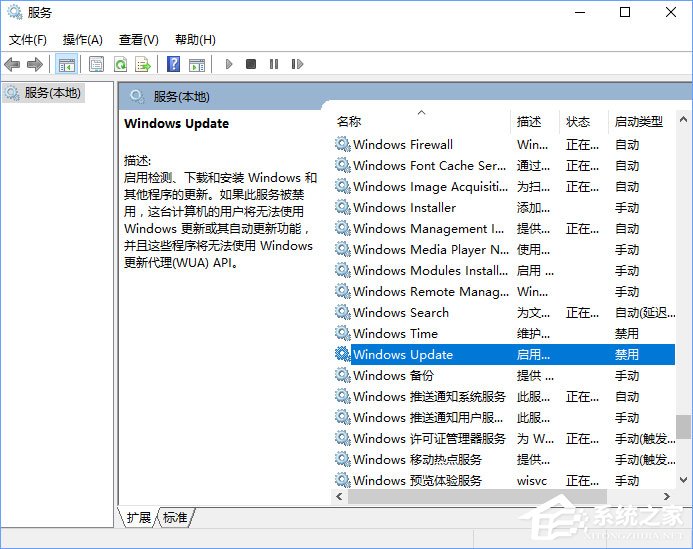Click 自动(延迟... startup type of Windows Search
Image resolution: width=693 pixels, height=549 pixels.
click(645, 313)
